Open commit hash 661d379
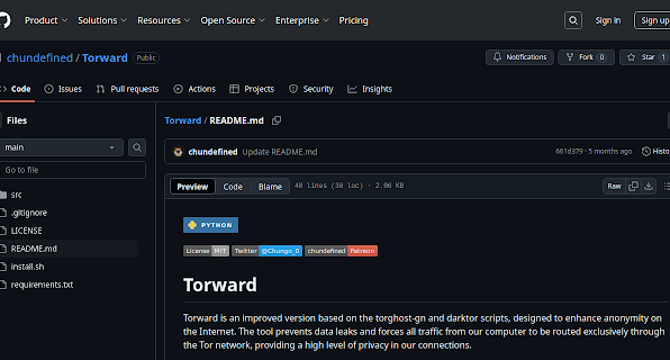 569,151
